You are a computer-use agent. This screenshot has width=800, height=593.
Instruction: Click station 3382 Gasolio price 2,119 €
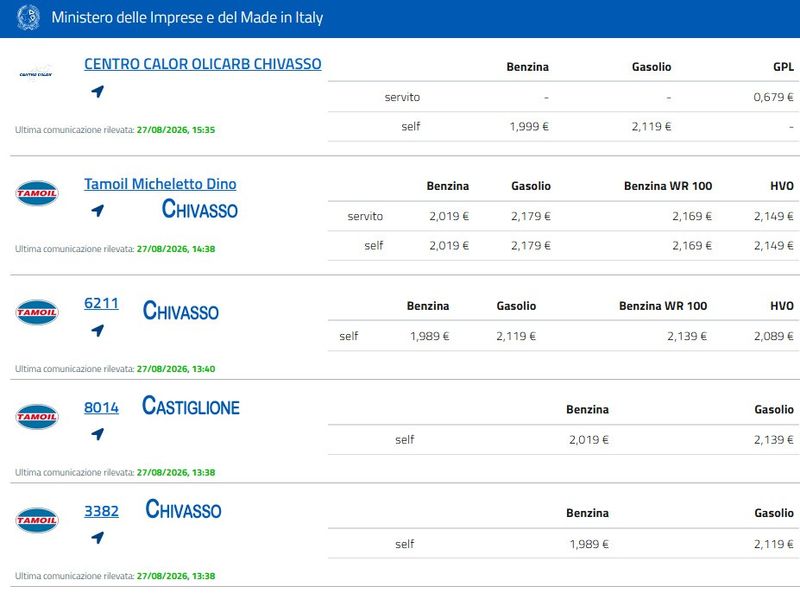[x=773, y=544]
